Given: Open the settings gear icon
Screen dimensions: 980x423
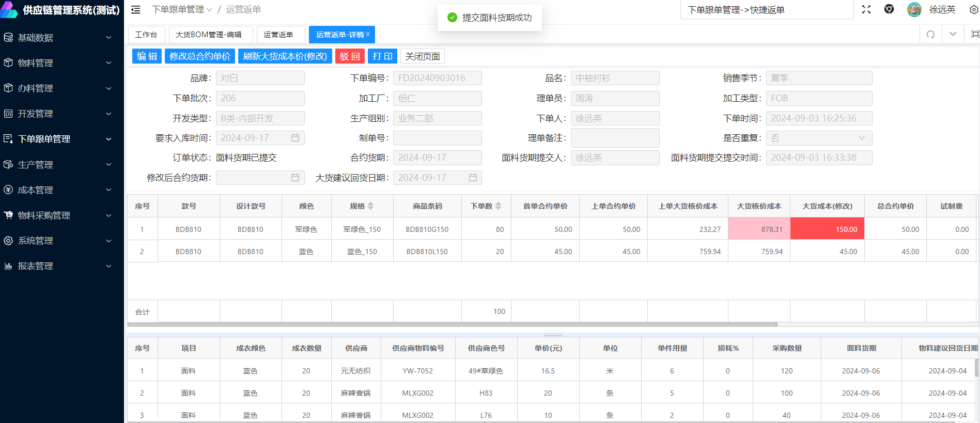Looking at the screenshot, I should tap(973, 10).
